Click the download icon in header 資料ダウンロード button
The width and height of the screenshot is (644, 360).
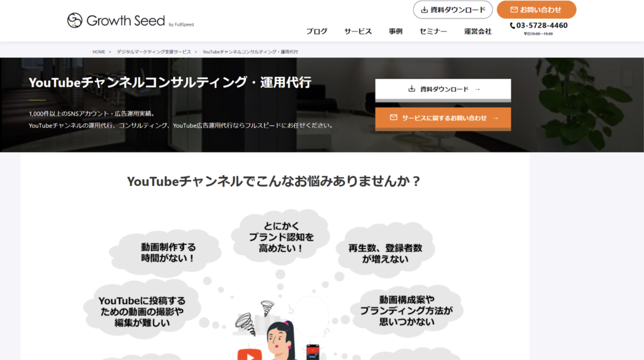425,10
